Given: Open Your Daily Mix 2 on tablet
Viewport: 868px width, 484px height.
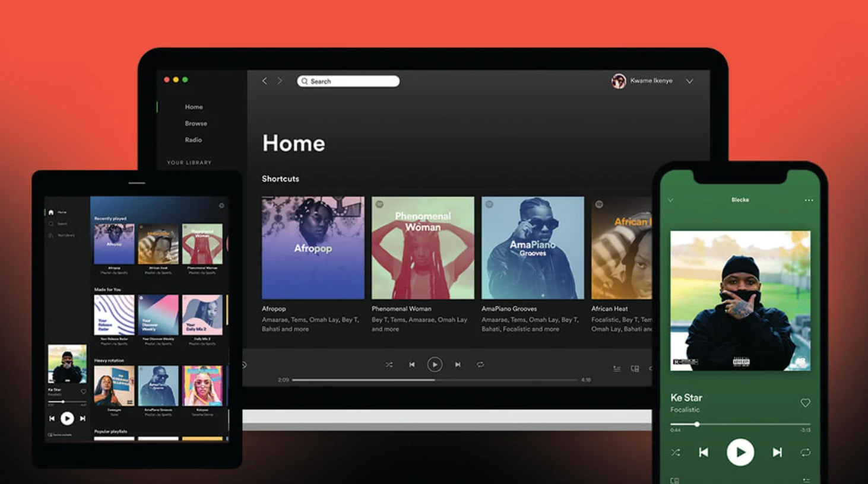Looking at the screenshot, I should (202, 315).
